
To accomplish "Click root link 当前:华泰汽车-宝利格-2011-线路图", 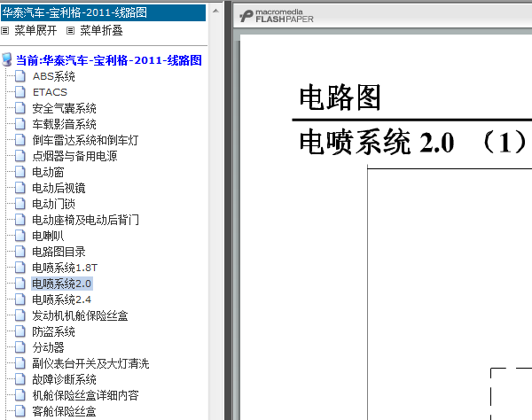I will pos(109,60).
